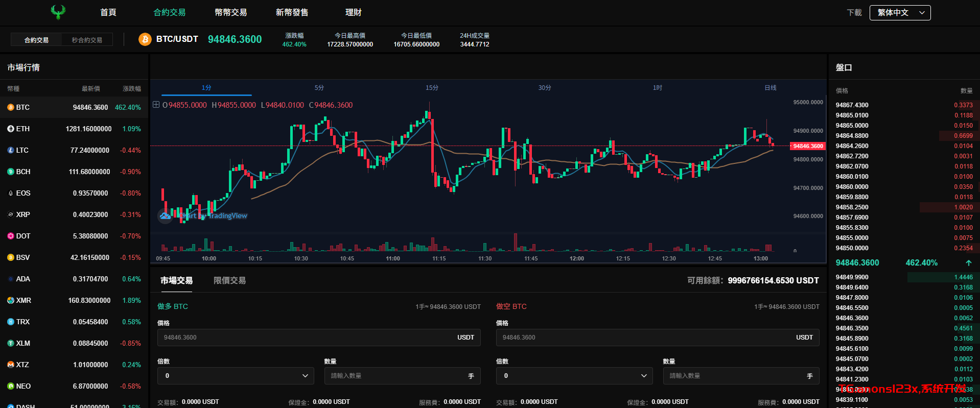Viewport: 980px width, 408px height.
Task: Select the LTC coin icon in market list
Action: [11, 150]
